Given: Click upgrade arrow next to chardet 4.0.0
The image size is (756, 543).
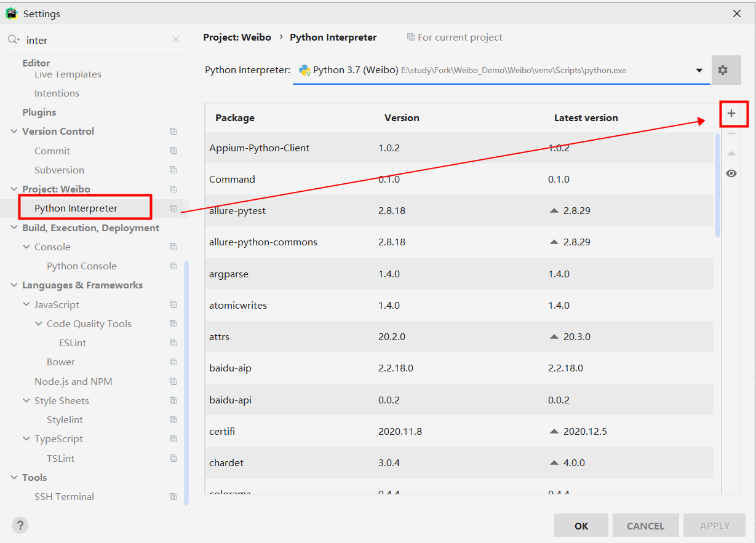Looking at the screenshot, I should pyautogui.click(x=554, y=463).
